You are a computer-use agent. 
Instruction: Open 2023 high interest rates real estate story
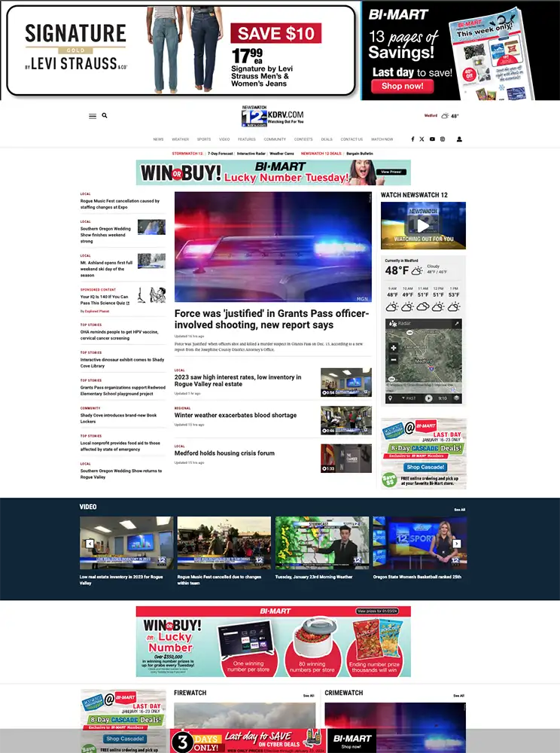coord(238,380)
